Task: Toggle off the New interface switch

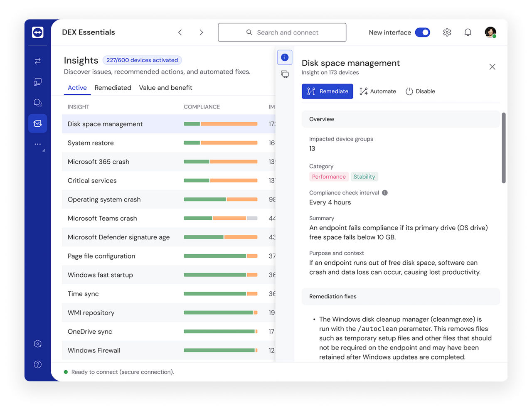Action: [422, 32]
